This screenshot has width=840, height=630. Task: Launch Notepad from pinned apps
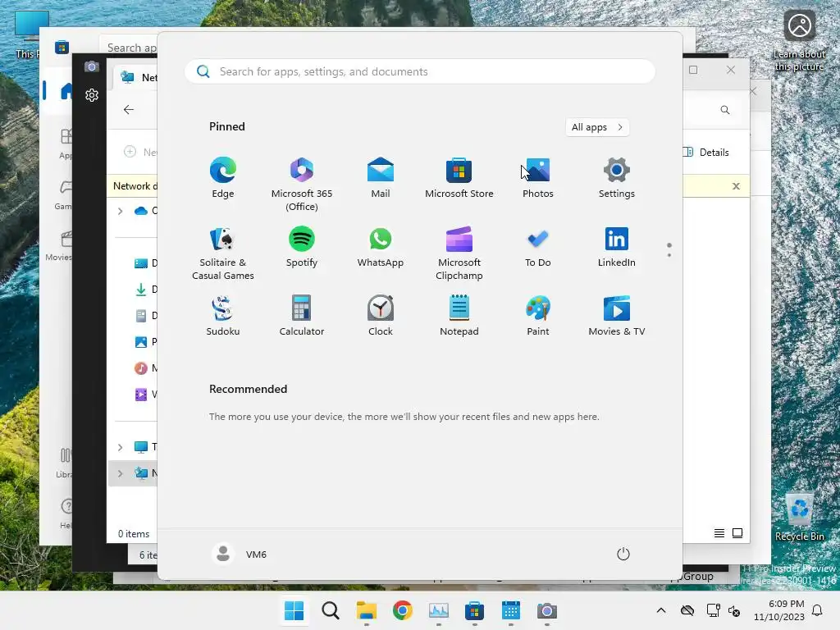pyautogui.click(x=459, y=316)
